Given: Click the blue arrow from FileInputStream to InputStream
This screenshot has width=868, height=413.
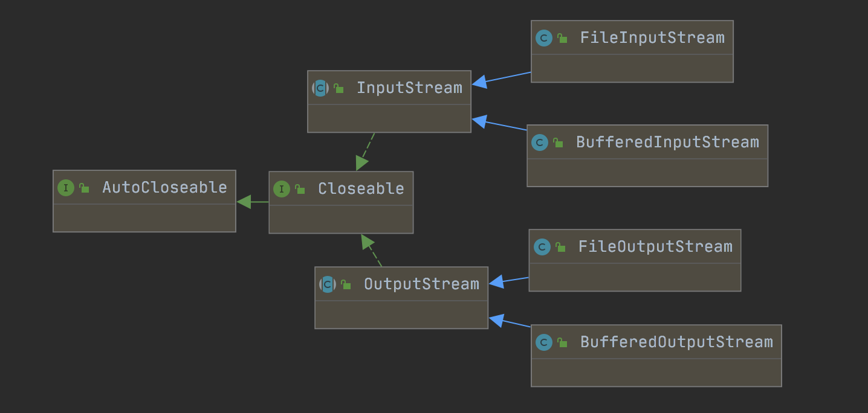Looking at the screenshot, I should coord(502,78).
